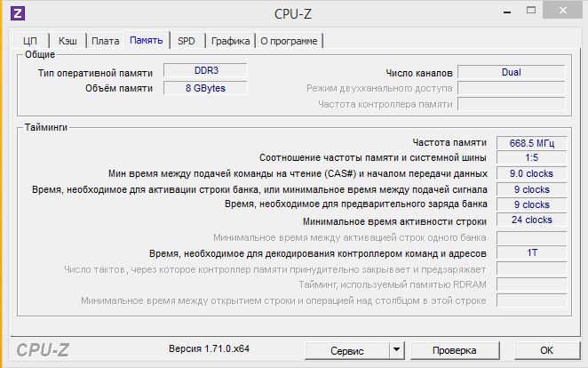Click the Тайминги group heading
Screen dimensions: 588x368
coord(46,127)
